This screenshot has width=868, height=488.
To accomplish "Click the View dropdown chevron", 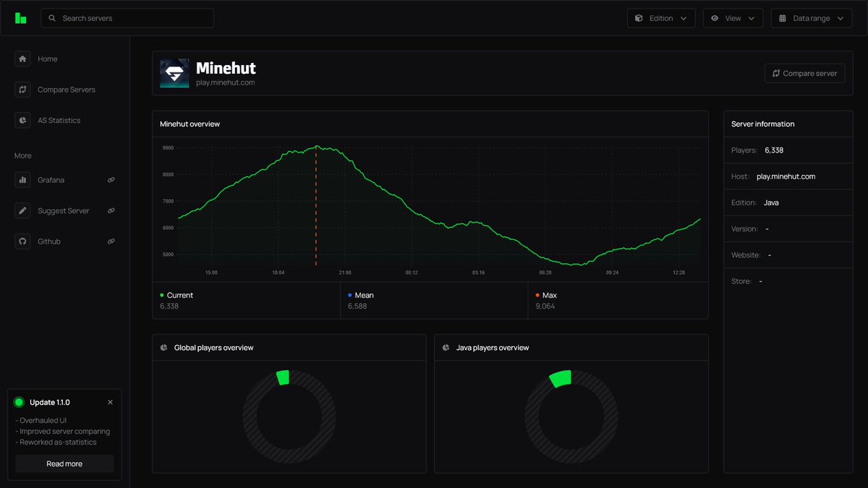I will (x=751, y=18).
